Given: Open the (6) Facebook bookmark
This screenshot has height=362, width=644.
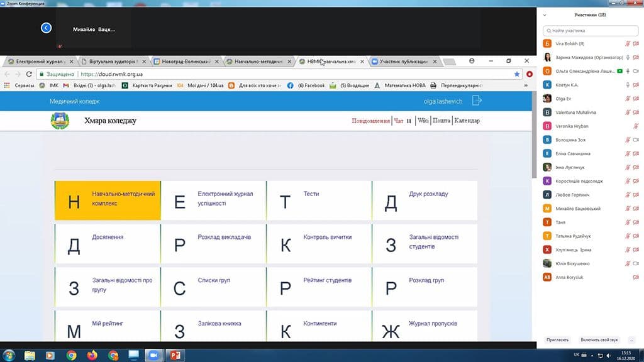Looking at the screenshot, I should (x=306, y=85).
